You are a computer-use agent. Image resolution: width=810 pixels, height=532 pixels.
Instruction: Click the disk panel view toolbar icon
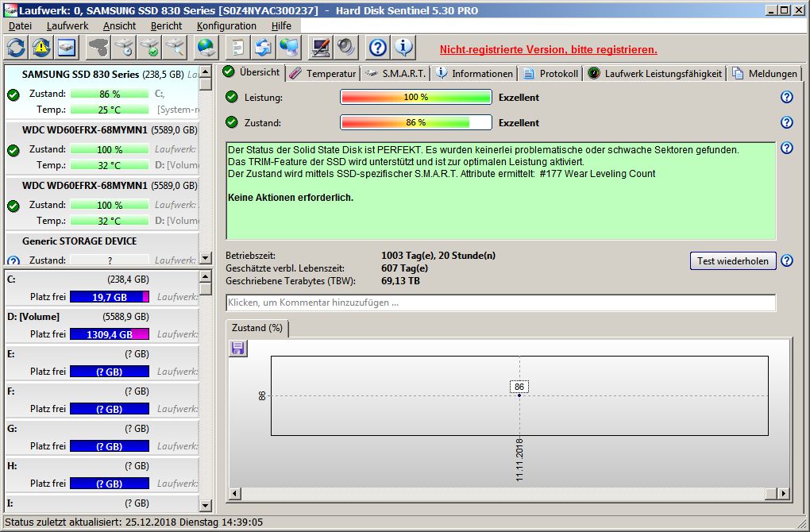tap(67, 48)
